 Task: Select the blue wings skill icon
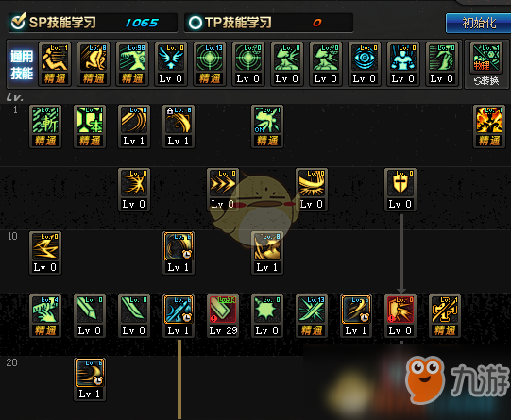[x=170, y=64]
